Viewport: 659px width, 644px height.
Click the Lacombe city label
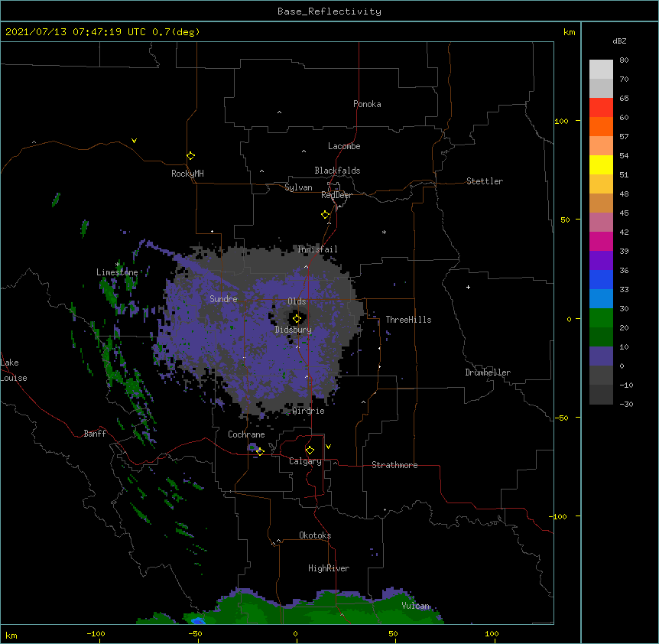coord(344,146)
